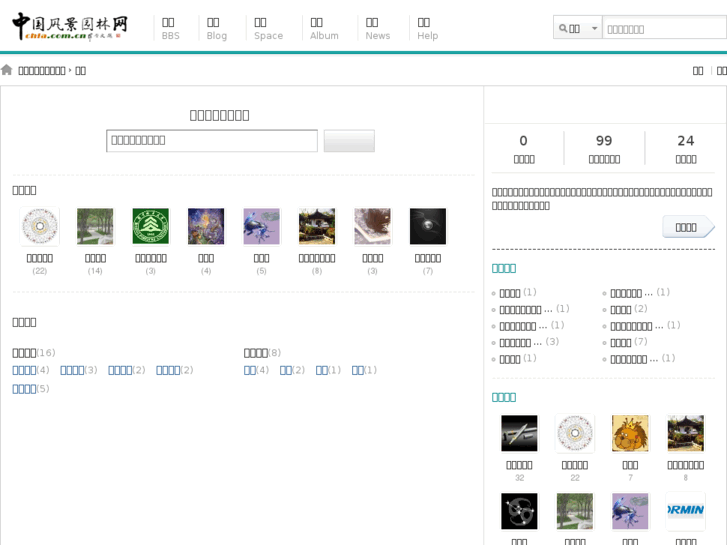Click the chla.com.cn site logo
The height and width of the screenshot is (545, 727).
pos(70,26)
